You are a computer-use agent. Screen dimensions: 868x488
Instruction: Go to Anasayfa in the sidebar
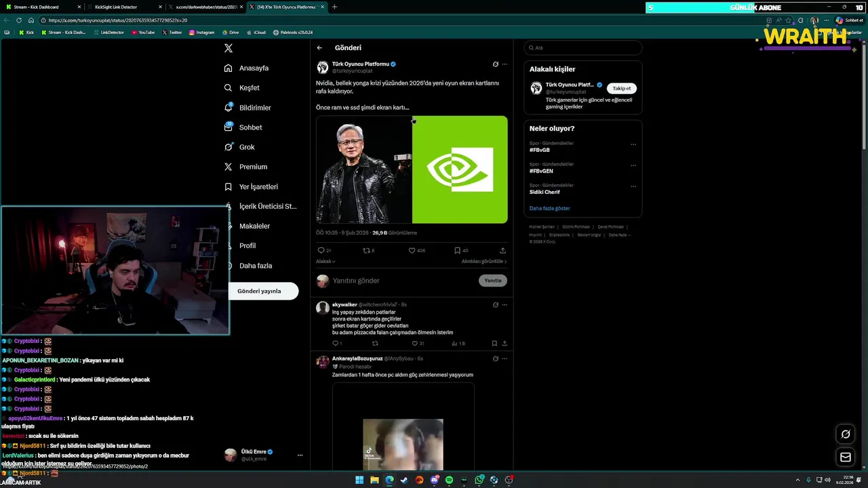coord(247,68)
